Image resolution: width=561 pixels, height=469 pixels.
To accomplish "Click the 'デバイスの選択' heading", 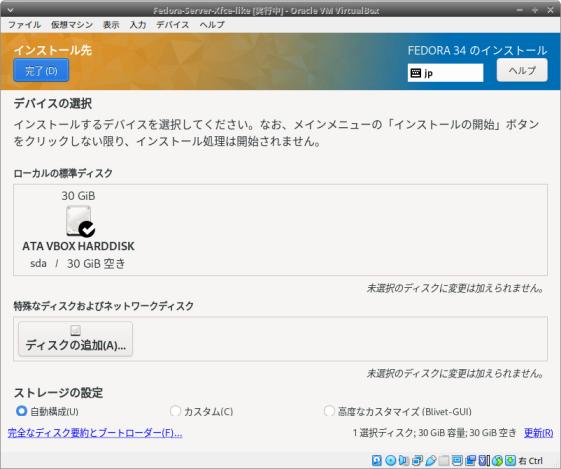I will 53,103.
